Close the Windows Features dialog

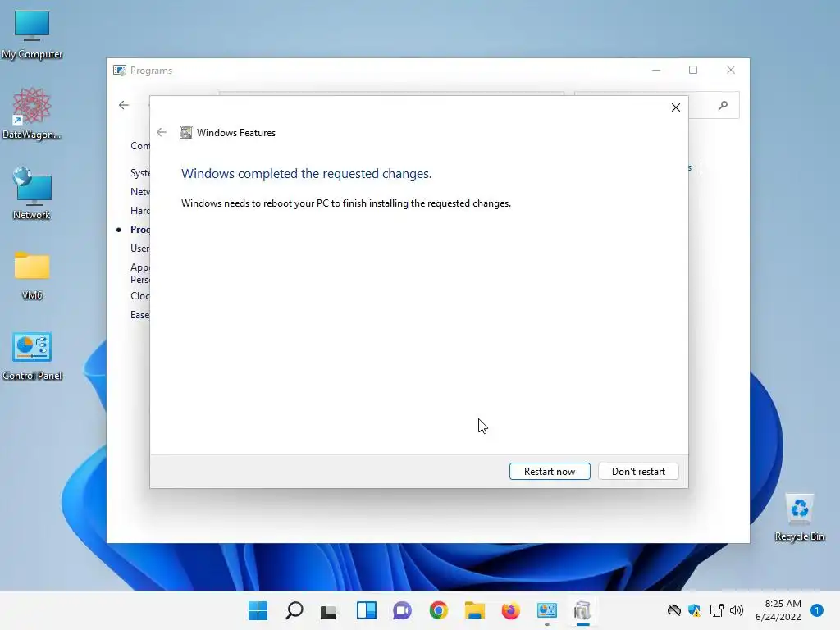(676, 107)
